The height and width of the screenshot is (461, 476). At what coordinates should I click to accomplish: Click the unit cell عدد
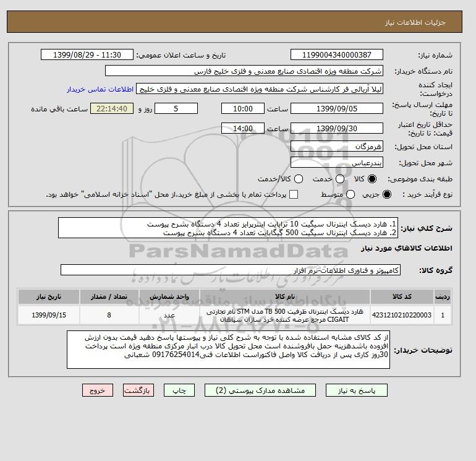point(169,315)
